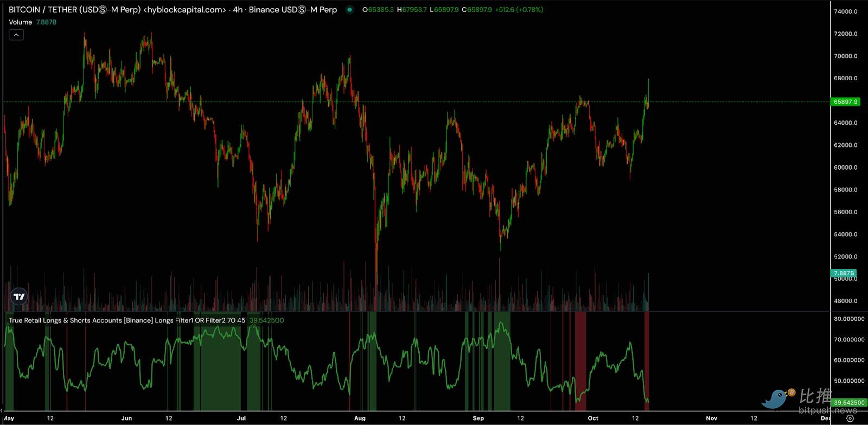Image resolution: width=868 pixels, height=425 pixels.
Task: Click the +512.6 (+0.78%) change value
Action: pyautogui.click(x=519, y=10)
